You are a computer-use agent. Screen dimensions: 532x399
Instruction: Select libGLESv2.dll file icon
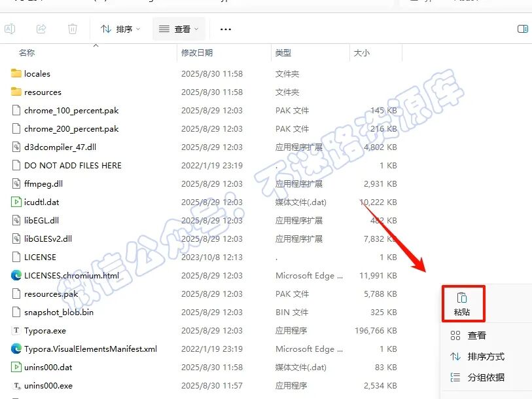pos(16,238)
